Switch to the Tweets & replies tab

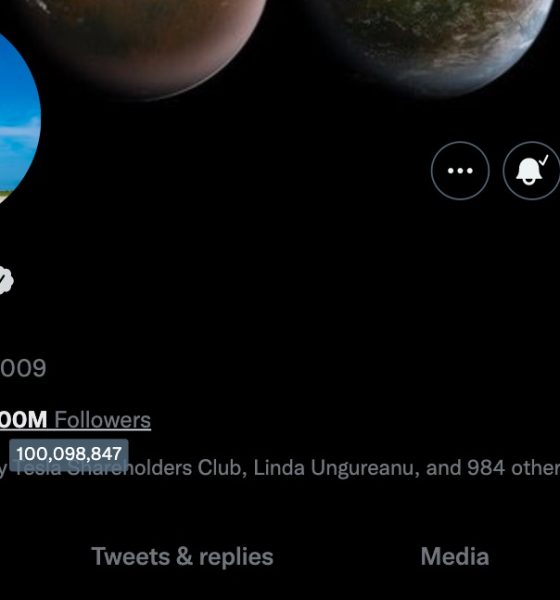[x=182, y=556]
